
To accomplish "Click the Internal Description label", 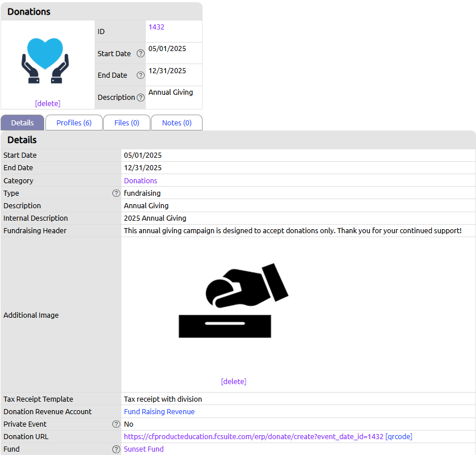I will [x=36, y=218].
